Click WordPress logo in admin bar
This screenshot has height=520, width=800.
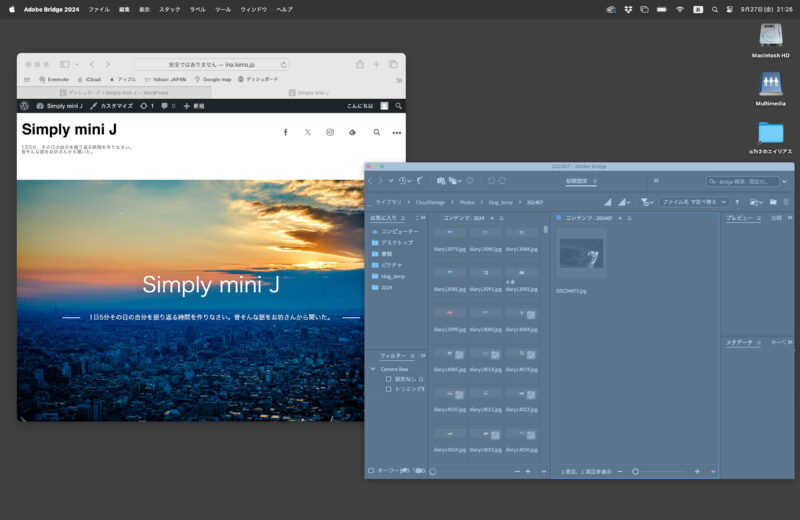pos(24,106)
